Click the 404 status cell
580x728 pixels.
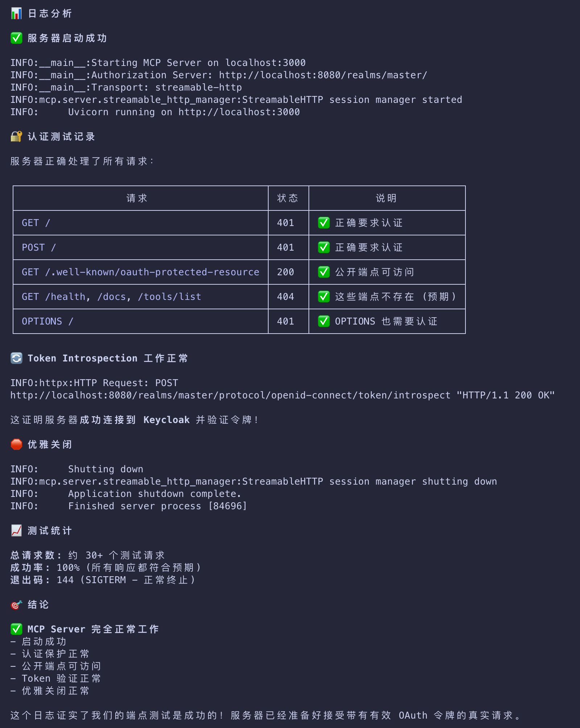(286, 297)
